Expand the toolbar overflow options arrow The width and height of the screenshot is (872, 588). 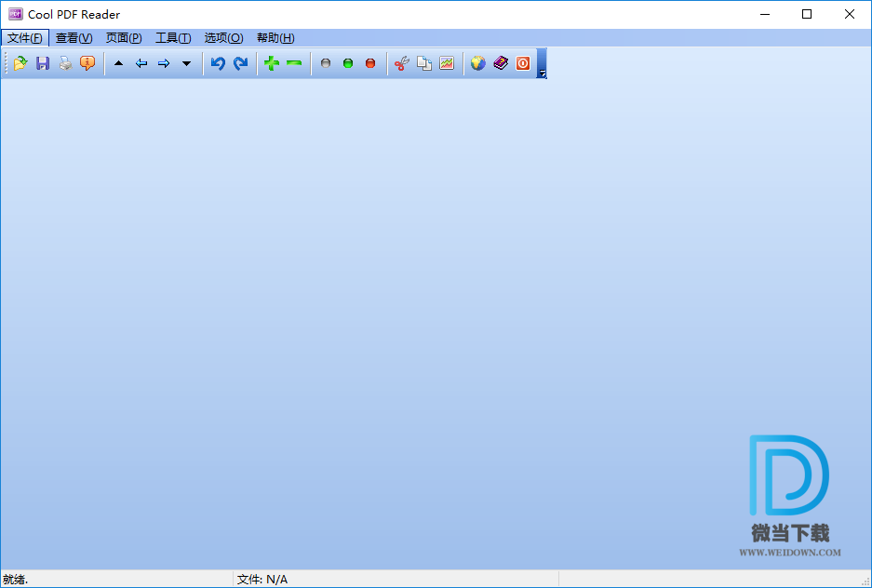click(542, 73)
